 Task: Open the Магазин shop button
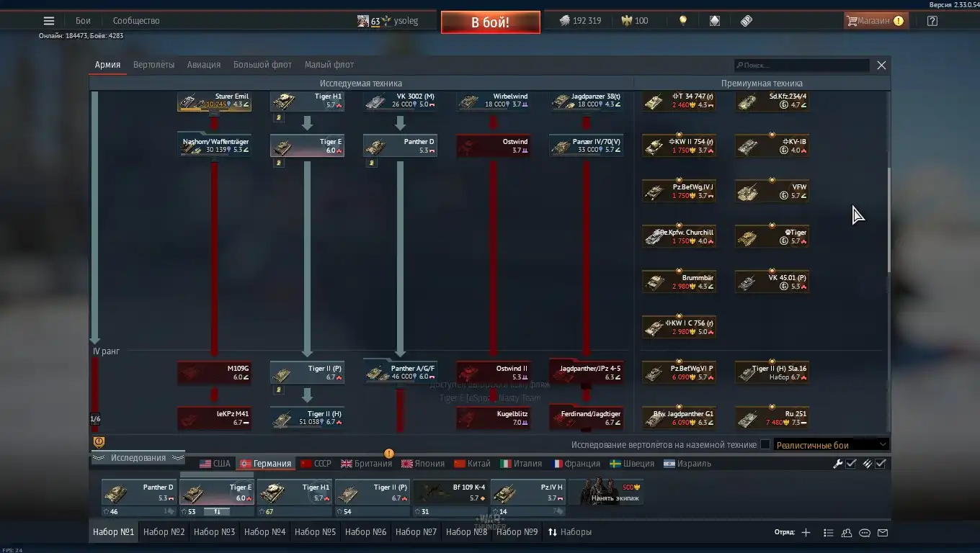pyautogui.click(x=876, y=21)
